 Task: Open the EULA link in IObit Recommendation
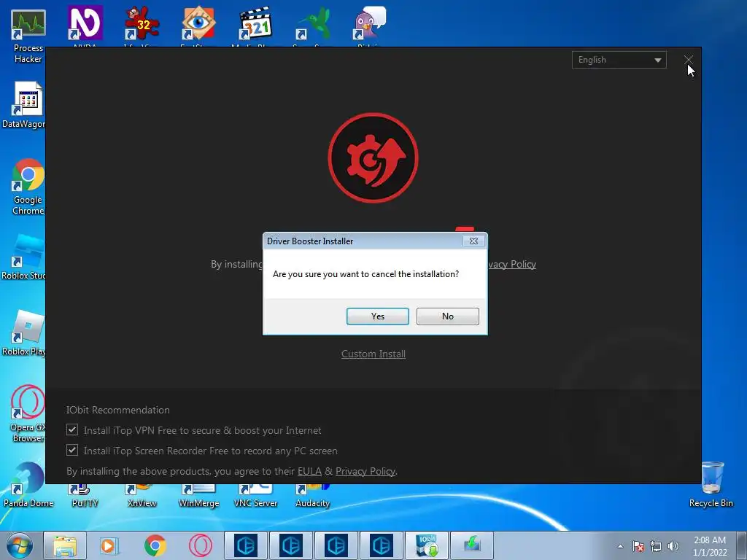[309, 471]
